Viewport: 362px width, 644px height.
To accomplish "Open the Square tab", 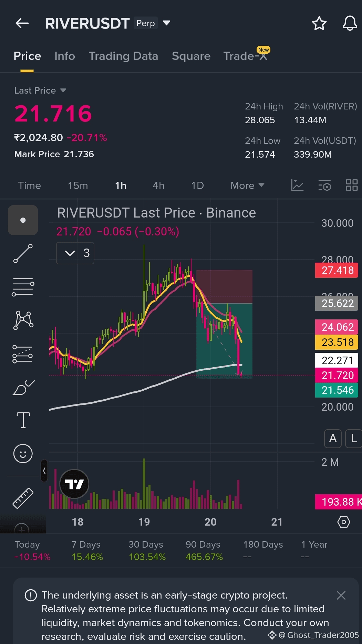I will pyautogui.click(x=191, y=56).
